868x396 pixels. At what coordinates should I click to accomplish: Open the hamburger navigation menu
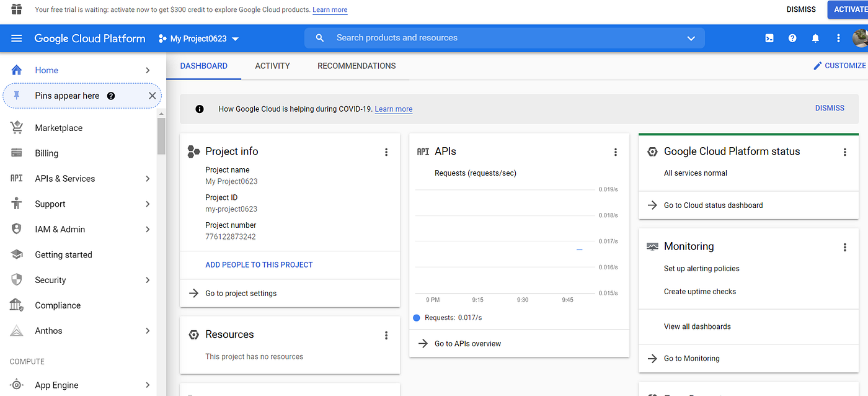coord(17,38)
